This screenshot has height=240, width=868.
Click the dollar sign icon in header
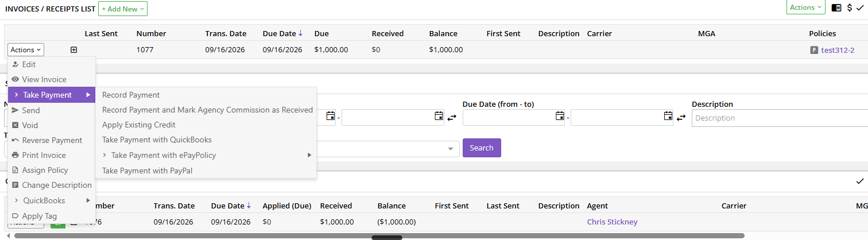[x=850, y=8]
